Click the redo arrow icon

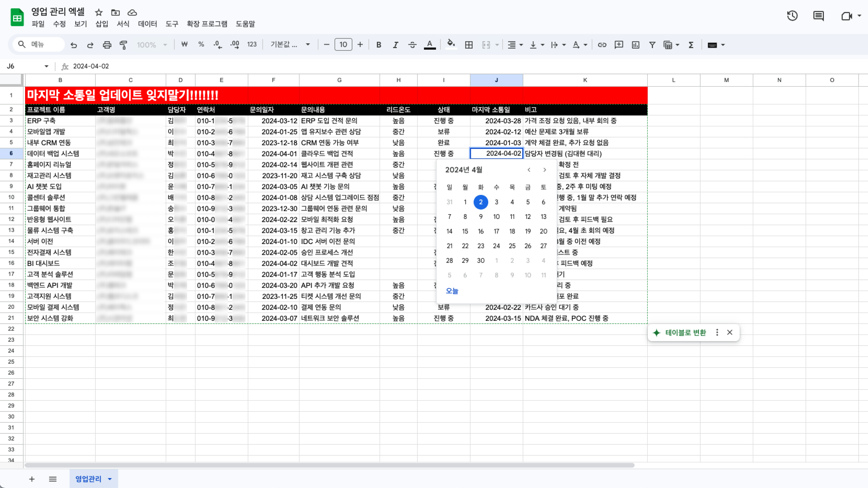pyautogui.click(x=90, y=45)
